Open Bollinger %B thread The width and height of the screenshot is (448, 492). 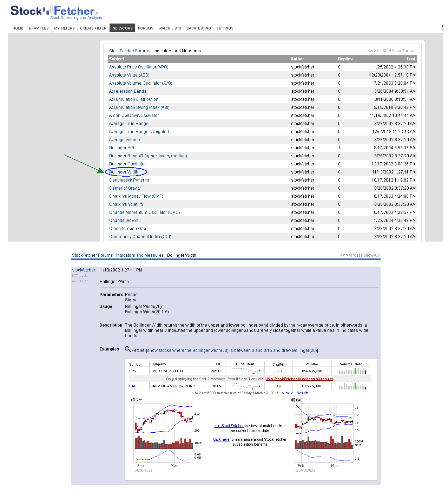(x=121, y=148)
